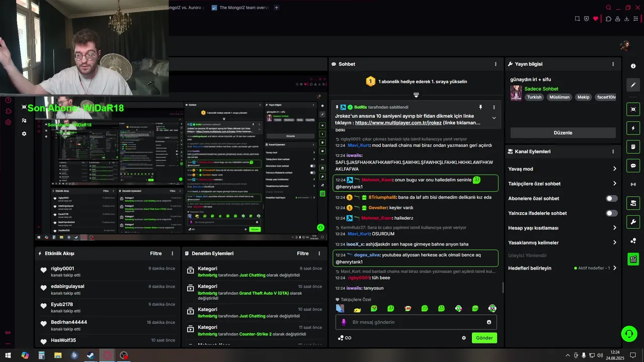Click the pencil edit icon in sidebar
This screenshot has width=644, height=362.
coord(633,85)
